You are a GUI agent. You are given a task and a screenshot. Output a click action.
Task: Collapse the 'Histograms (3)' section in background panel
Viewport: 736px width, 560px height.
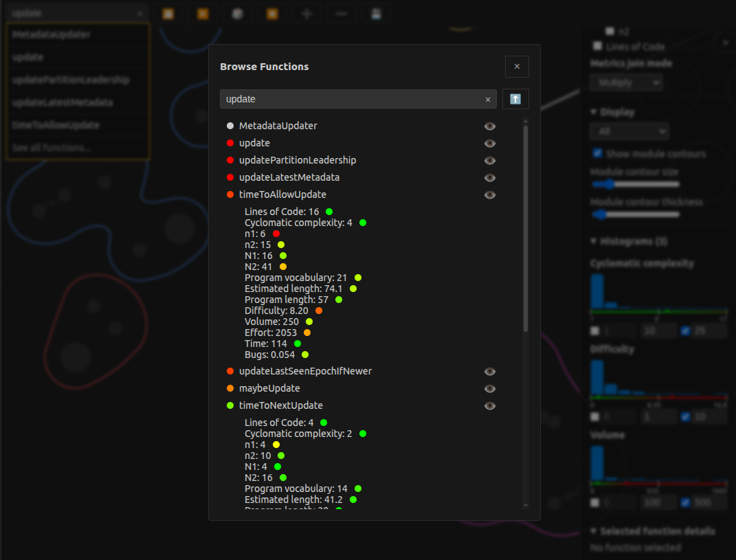629,241
